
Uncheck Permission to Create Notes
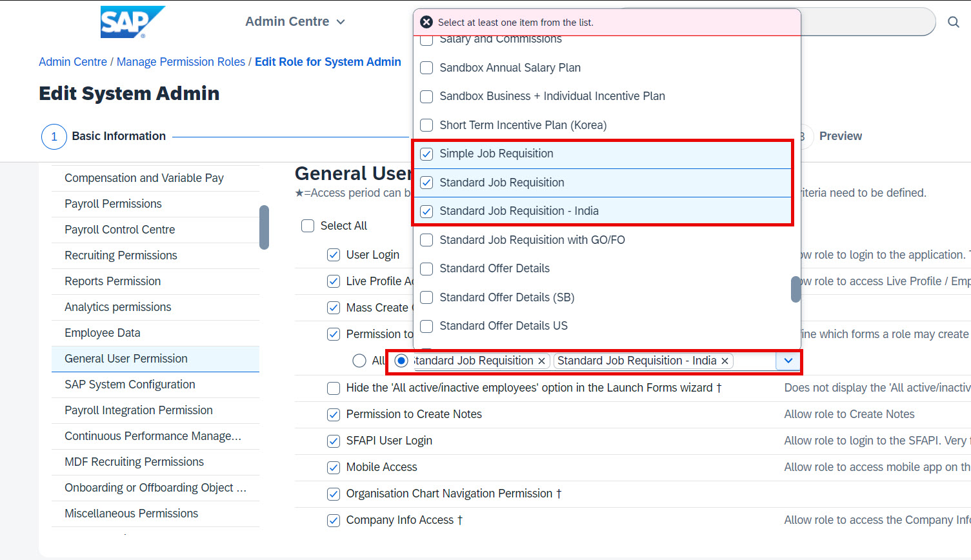334,415
